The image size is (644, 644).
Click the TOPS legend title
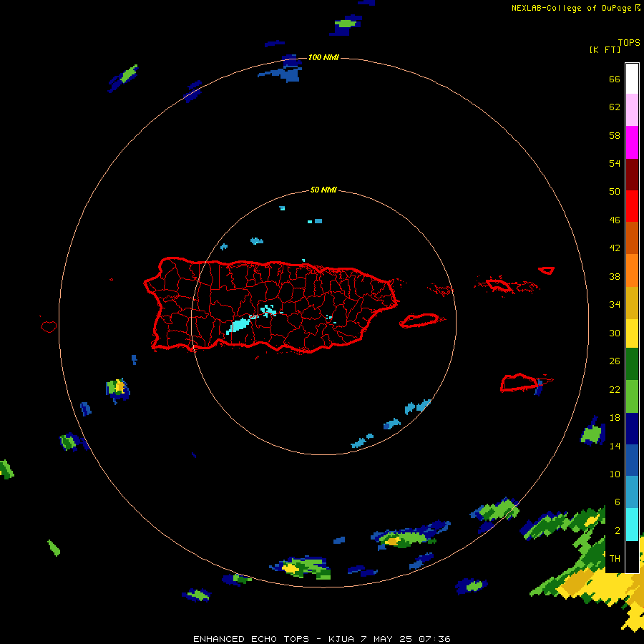pyautogui.click(x=629, y=43)
